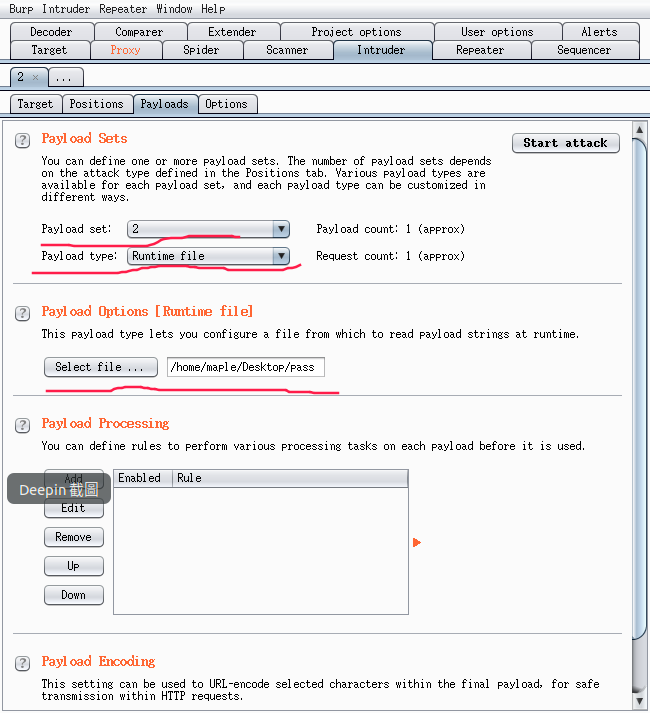Viewport: 650px width, 713px height.
Task: Open help for Payload Sets section
Action: click(x=22, y=141)
